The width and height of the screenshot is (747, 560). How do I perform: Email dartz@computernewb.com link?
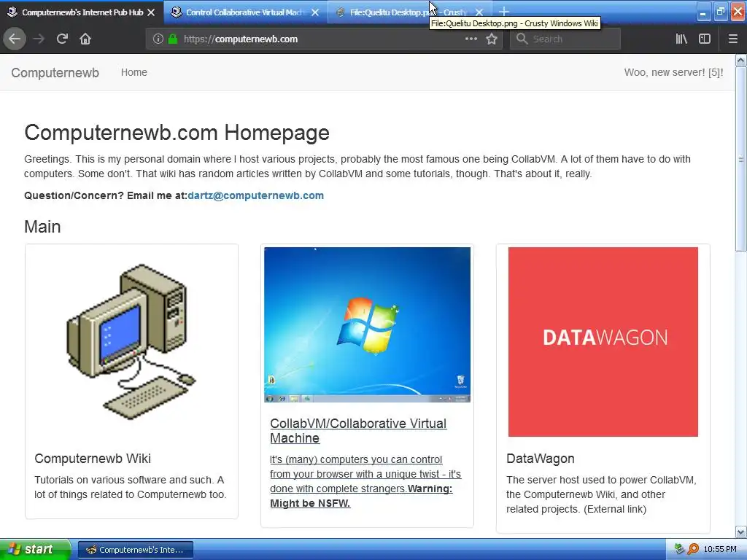point(256,195)
